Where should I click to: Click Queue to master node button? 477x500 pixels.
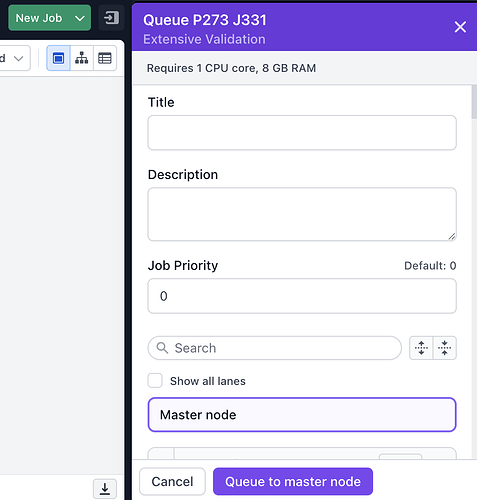[x=293, y=482]
